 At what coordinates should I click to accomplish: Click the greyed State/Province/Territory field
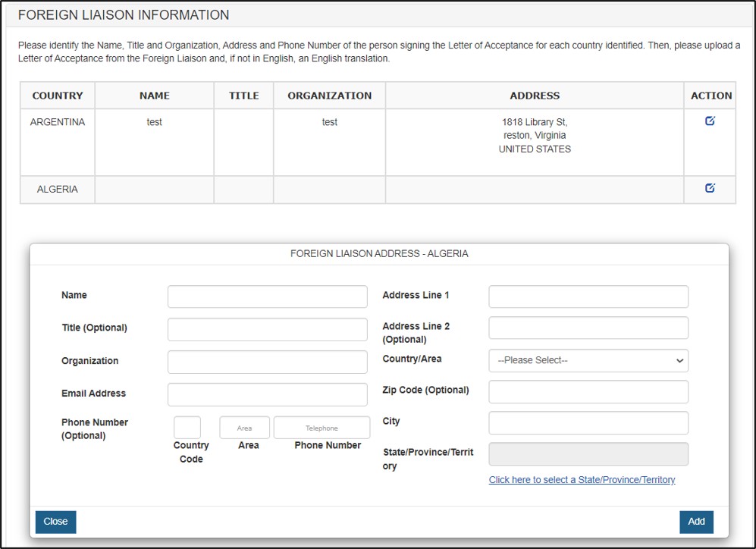(588, 454)
